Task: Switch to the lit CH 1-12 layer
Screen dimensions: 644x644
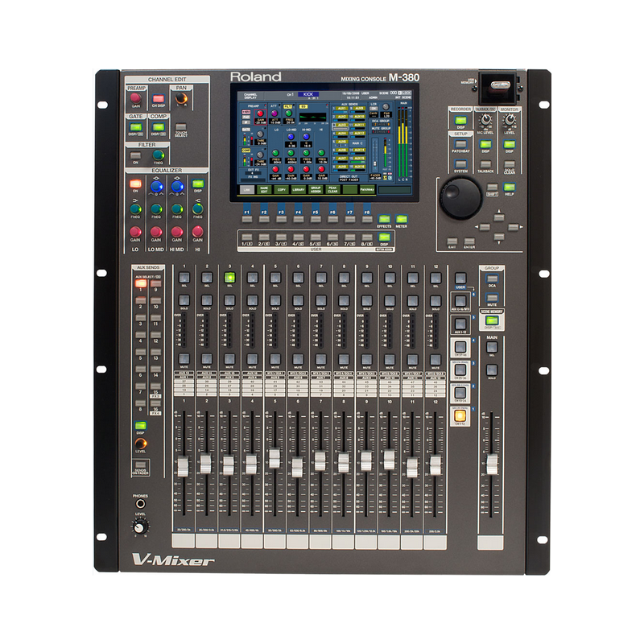Action: pos(460,415)
